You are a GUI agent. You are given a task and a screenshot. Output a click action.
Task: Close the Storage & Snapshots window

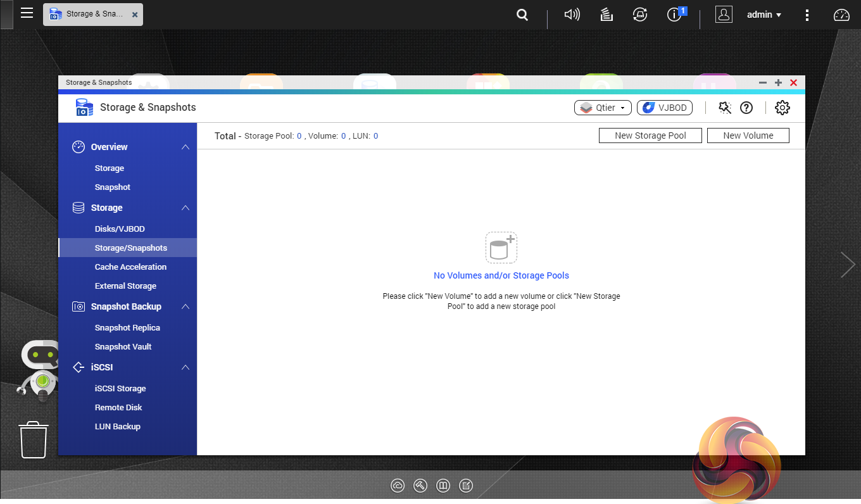pyautogui.click(x=793, y=83)
